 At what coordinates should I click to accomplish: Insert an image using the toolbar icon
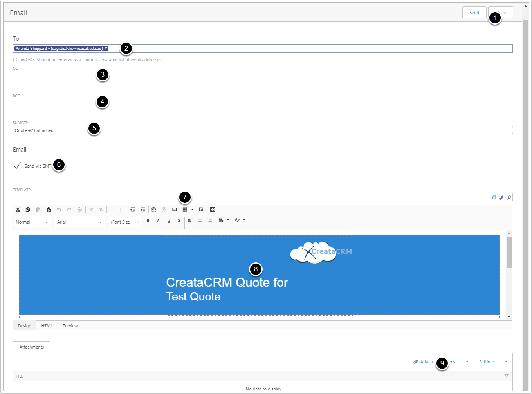(174, 210)
